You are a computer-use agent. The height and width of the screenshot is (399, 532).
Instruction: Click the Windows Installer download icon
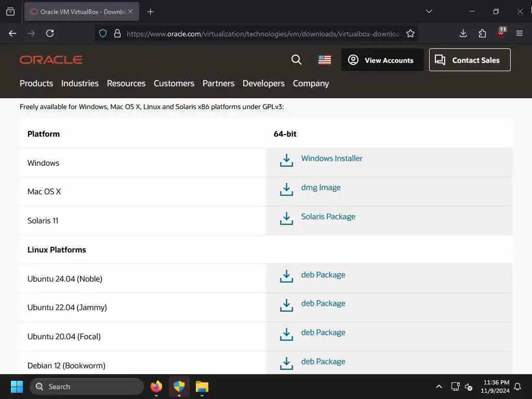(286, 160)
